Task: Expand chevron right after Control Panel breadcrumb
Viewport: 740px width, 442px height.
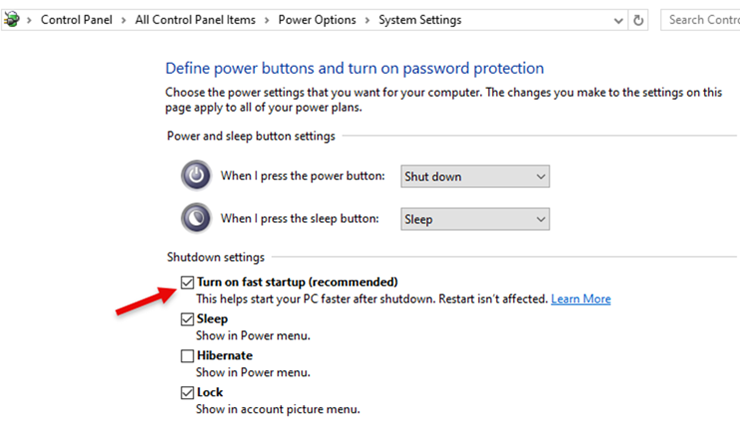Action: 127,20
